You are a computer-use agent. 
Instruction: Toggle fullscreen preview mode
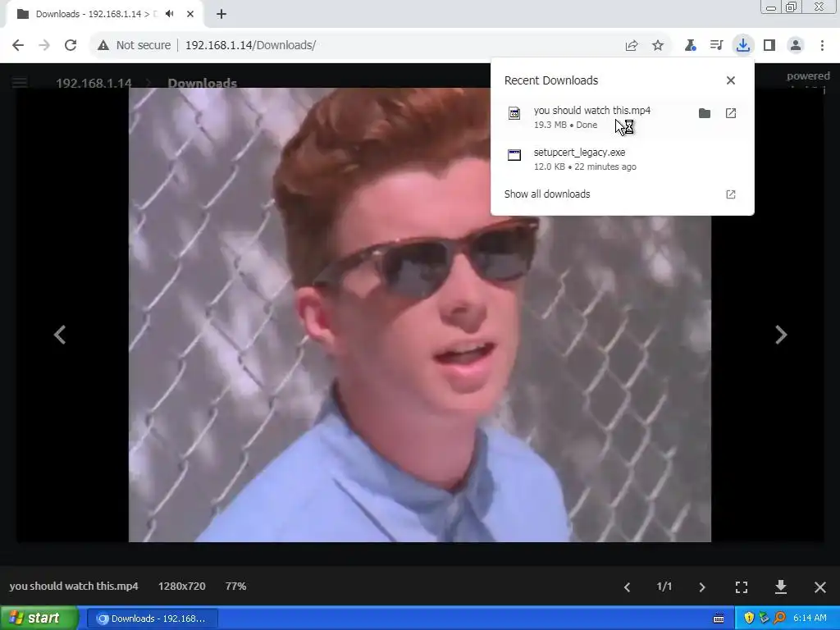(x=742, y=587)
